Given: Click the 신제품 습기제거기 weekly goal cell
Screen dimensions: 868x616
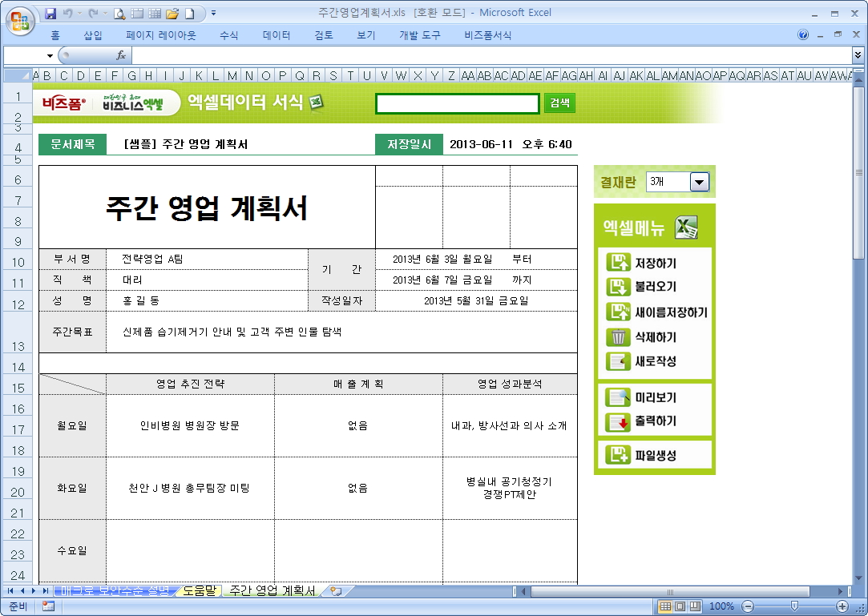Looking at the screenshot, I should click(341, 332).
